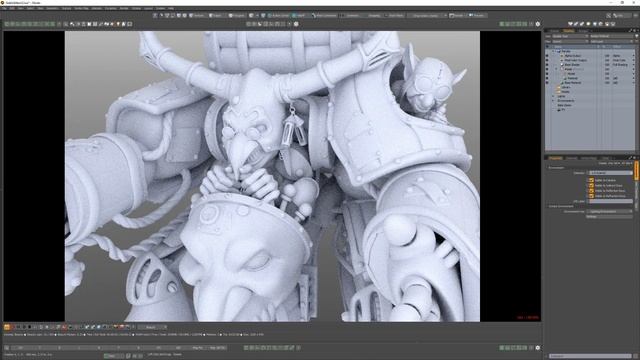The image size is (640, 360).
Task: Open the Filter dropdown in Shader Tree
Action: click(570, 42)
